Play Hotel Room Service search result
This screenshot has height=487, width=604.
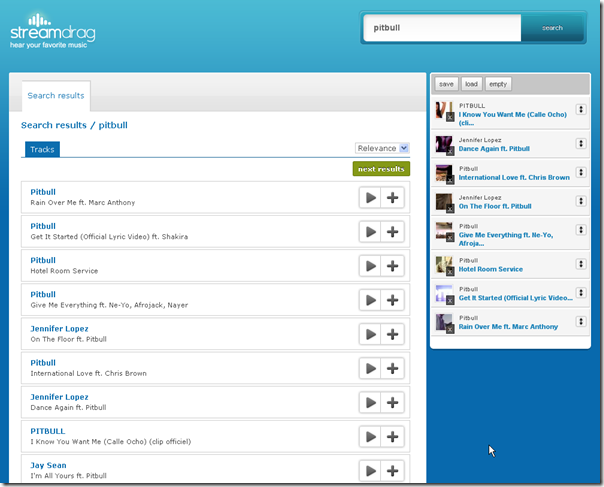370,266
